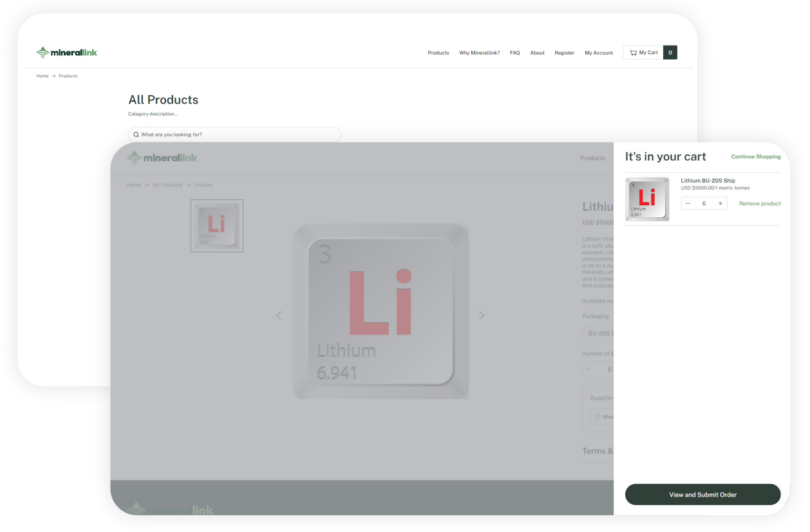Open the About page
Image resolution: width=810 pixels, height=532 pixels.
tap(538, 53)
